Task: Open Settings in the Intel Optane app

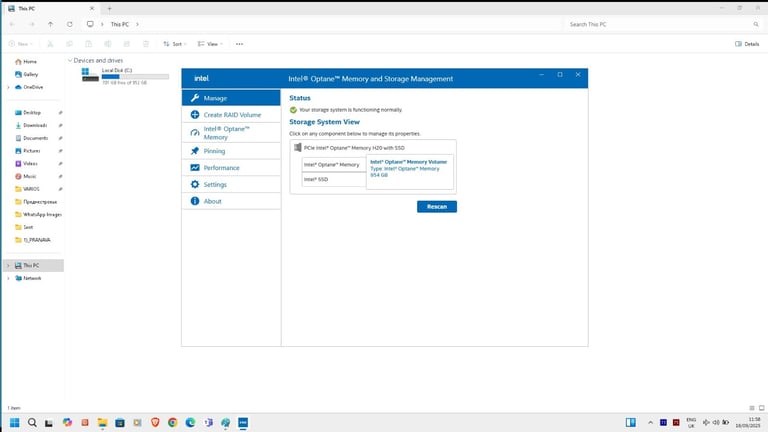Action: (231, 185)
